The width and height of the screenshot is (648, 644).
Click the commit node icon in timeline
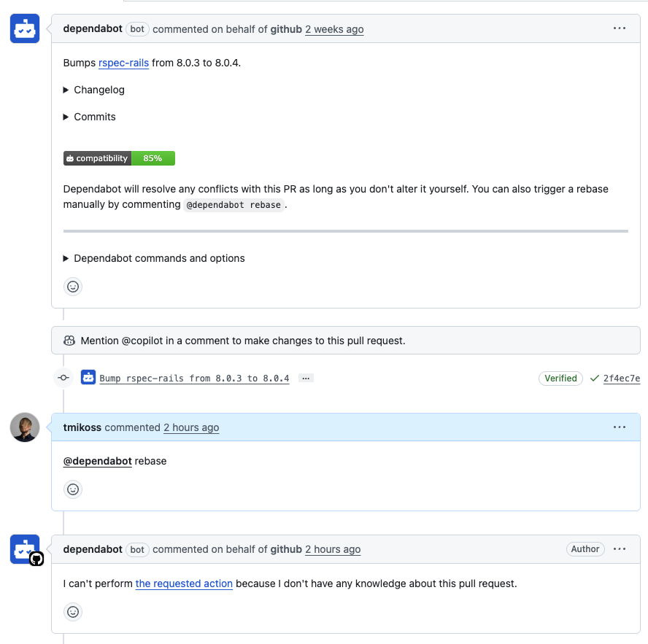pos(63,378)
